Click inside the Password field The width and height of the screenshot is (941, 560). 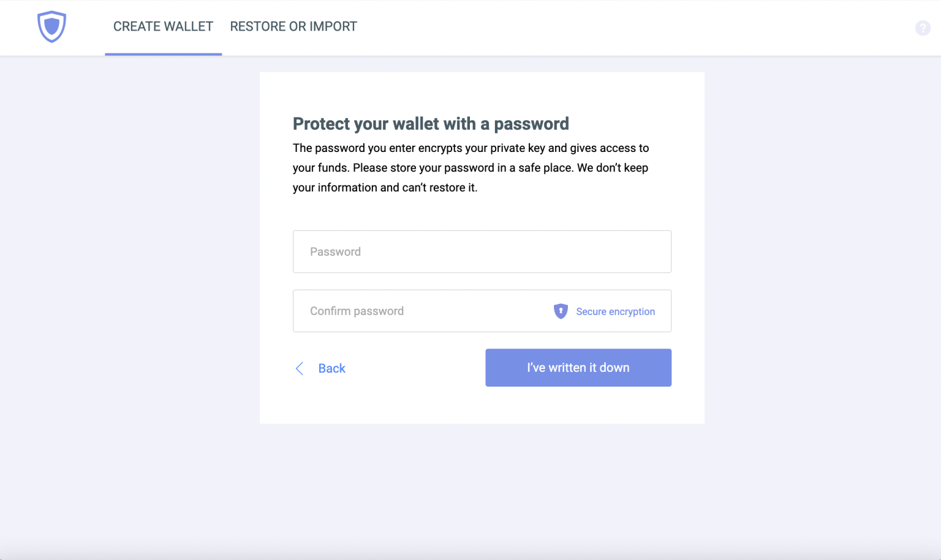(x=482, y=251)
